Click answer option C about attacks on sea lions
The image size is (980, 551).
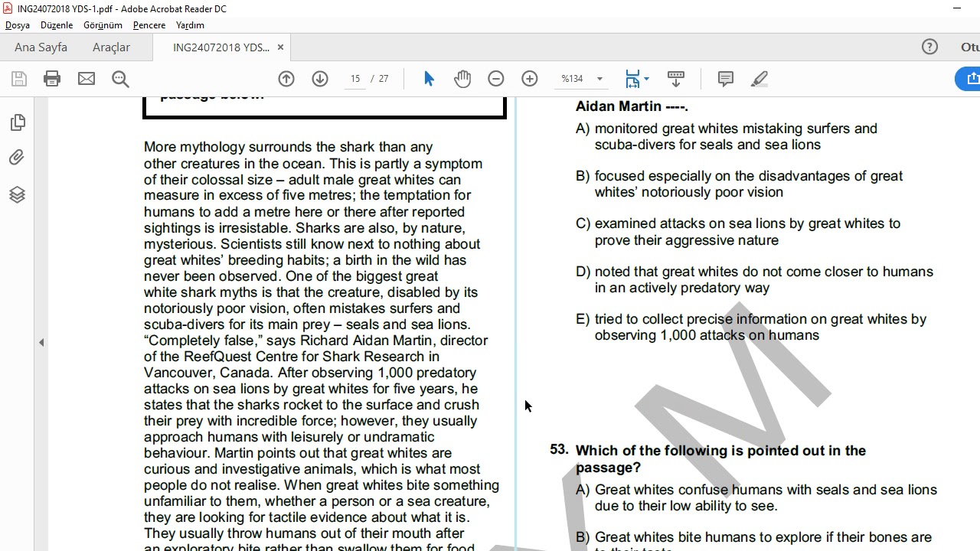click(738, 232)
